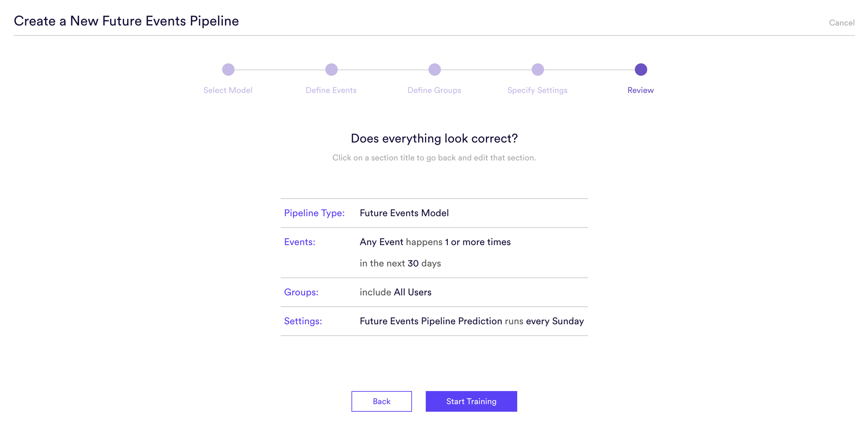Click the Future Events Model value
This screenshot has width=868, height=442.
pyautogui.click(x=404, y=213)
